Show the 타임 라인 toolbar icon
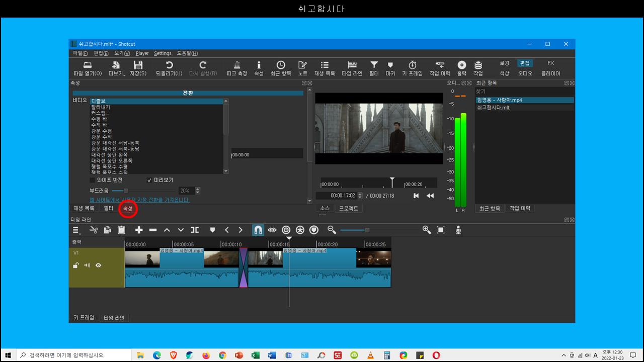The width and height of the screenshot is (644, 362). 352,69
